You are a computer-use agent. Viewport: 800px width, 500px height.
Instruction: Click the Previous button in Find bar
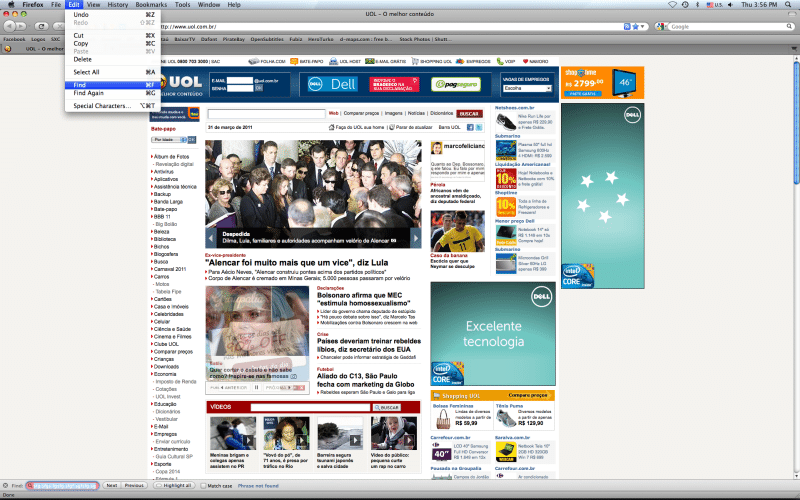134,486
